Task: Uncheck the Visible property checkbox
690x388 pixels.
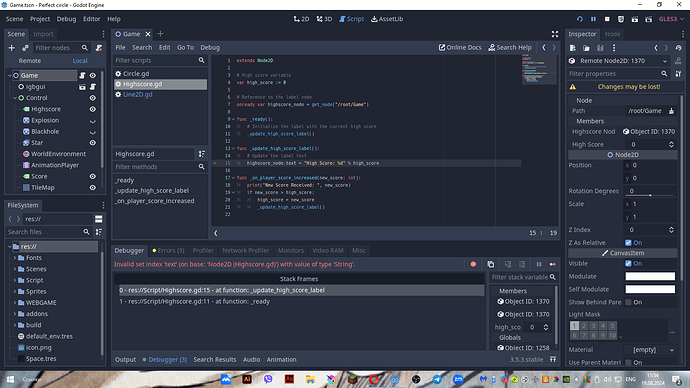Action: pyautogui.click(x=628, y=264)
